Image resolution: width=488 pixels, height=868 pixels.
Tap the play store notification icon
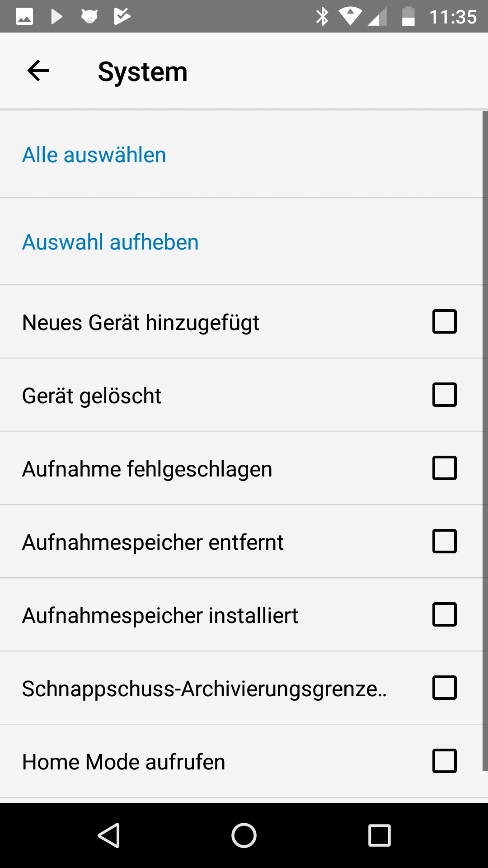56,17
